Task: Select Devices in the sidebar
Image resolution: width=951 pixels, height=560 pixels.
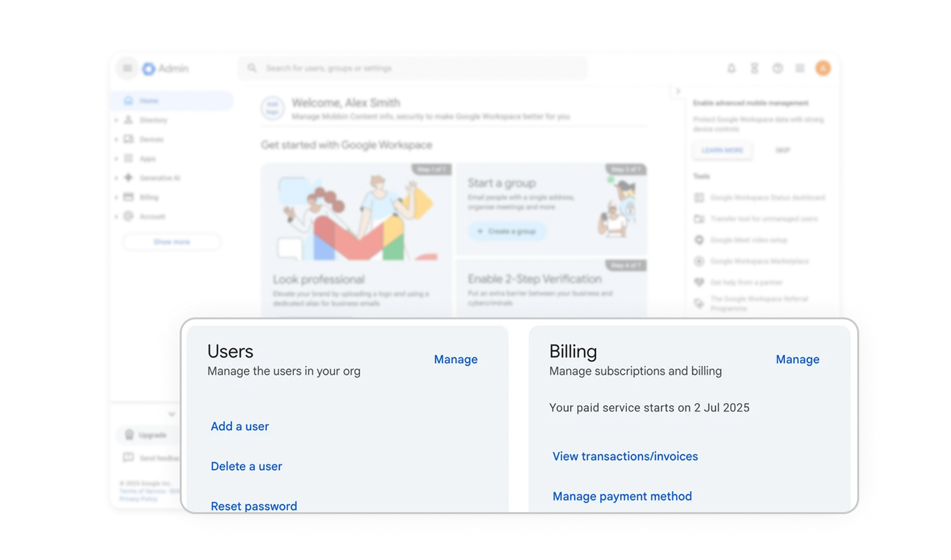Action: tap(152, 139)
